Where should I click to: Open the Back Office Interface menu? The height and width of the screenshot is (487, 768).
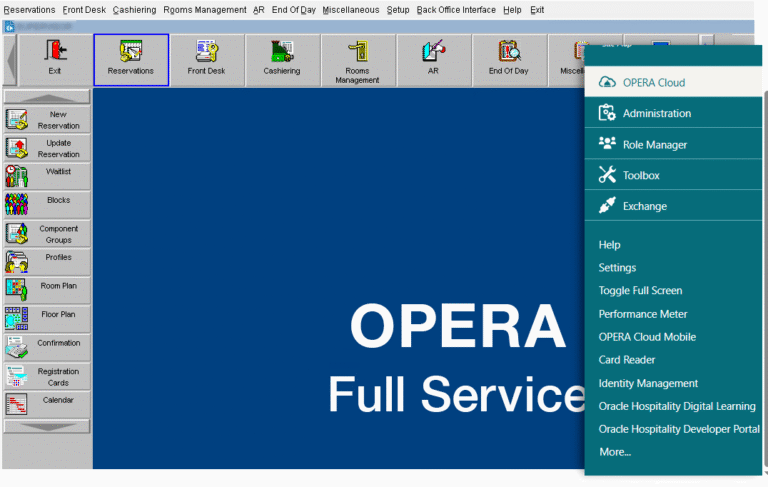tap(456, 10)
